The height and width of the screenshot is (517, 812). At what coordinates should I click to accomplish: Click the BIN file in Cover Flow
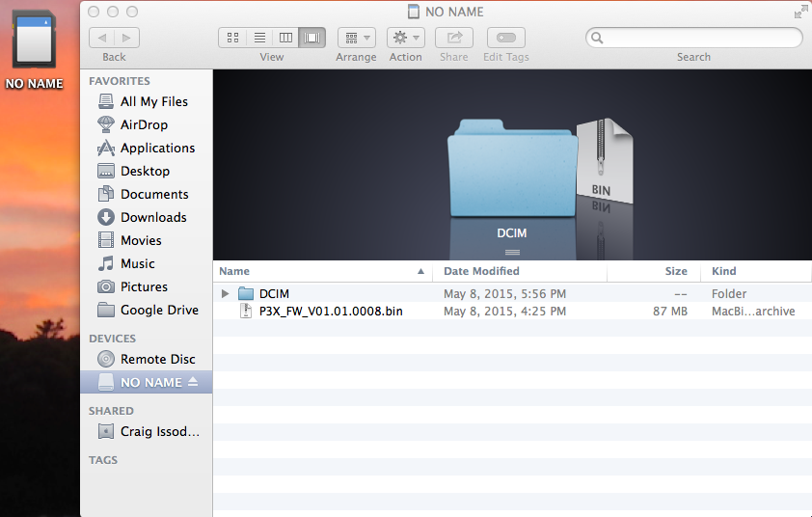pyautogui.click(x=605, y=160)
